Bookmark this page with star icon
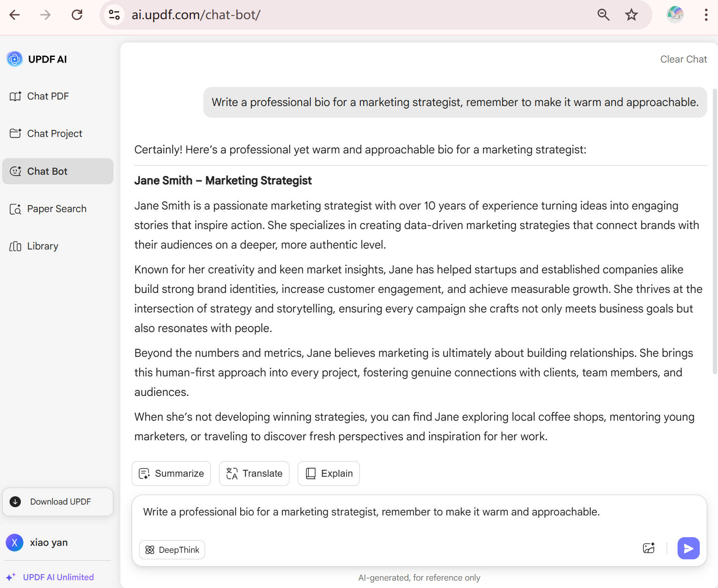This screenshot has height=588, width=718. tap(632, 15)
